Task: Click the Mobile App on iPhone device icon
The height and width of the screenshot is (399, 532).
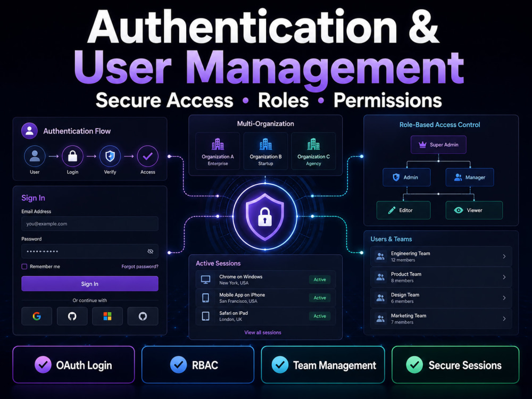Action: tap(205, 298)
